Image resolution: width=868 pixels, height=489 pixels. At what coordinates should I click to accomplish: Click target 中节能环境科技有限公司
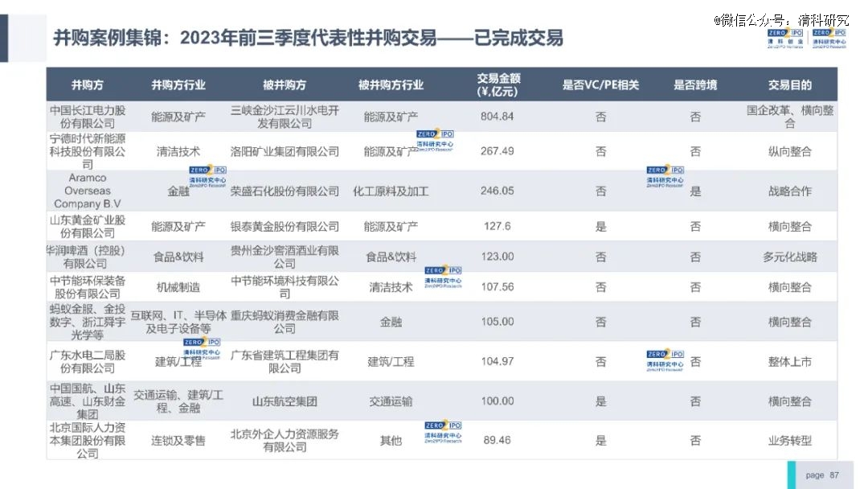(285, 287)
